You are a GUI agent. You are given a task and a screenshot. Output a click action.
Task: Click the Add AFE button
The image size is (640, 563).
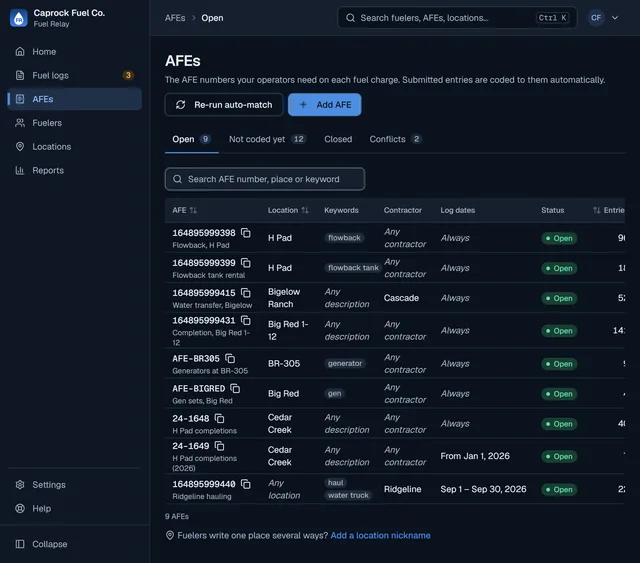pyautogui.click(x=324, y=105)
